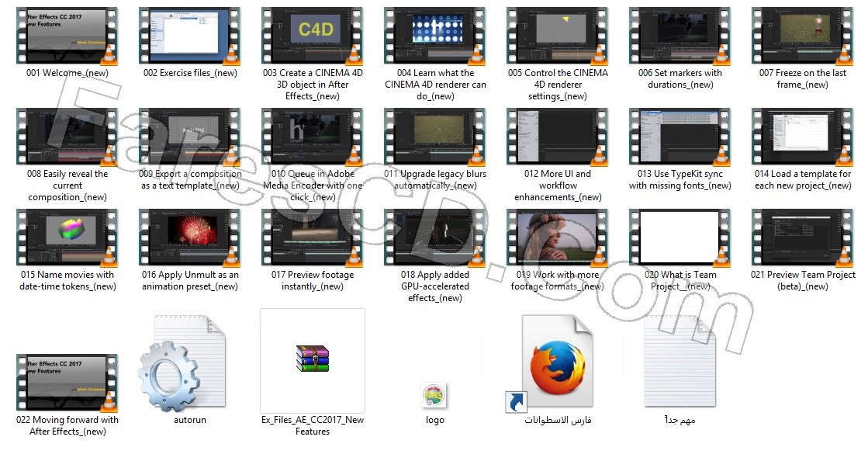Click the file name '002 Exercise files_(new)'
The height and width of the screenshot is (468, 868).
coord(190,73)
